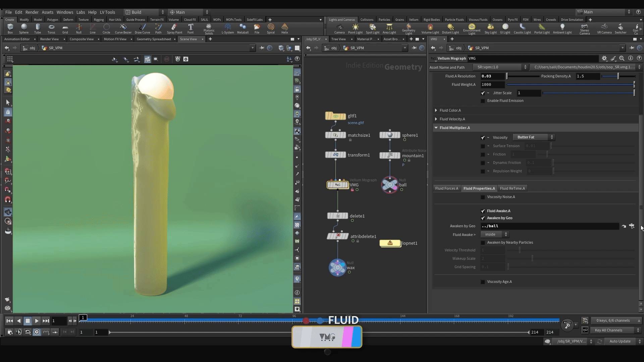Toggle the Awaken by Geo checkbox

pos(483,218)
